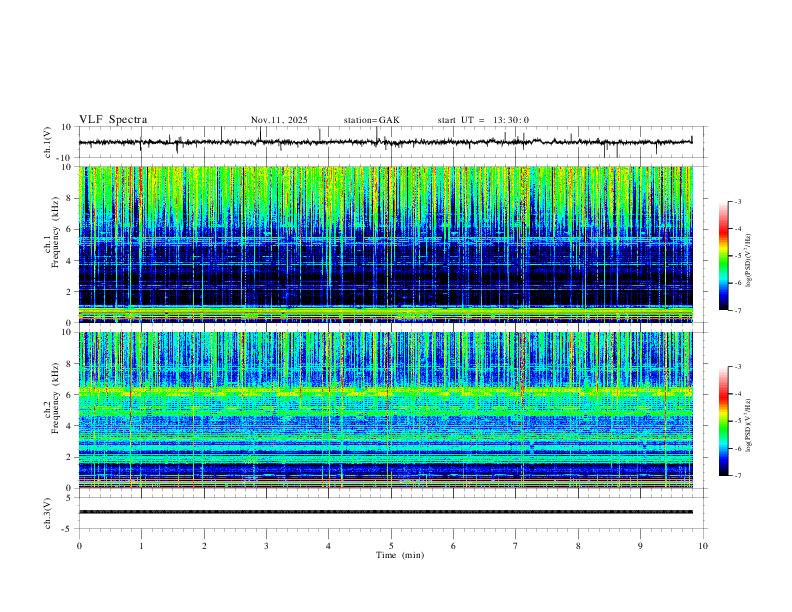Image resolution: width=792 pixels, height=612 pixels.
Task: Click time axis tick label '7'
Action: coord(516,546)
